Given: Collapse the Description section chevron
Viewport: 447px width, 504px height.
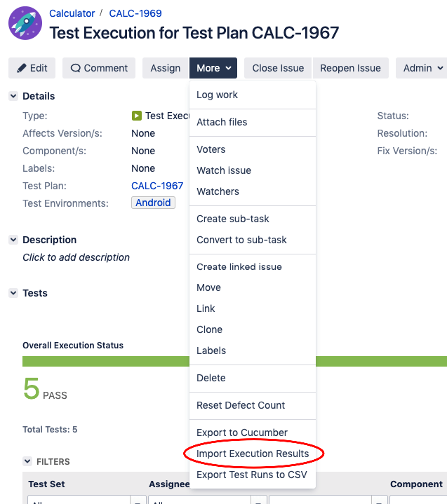Looking at the screenshot, I should (13, 240).
